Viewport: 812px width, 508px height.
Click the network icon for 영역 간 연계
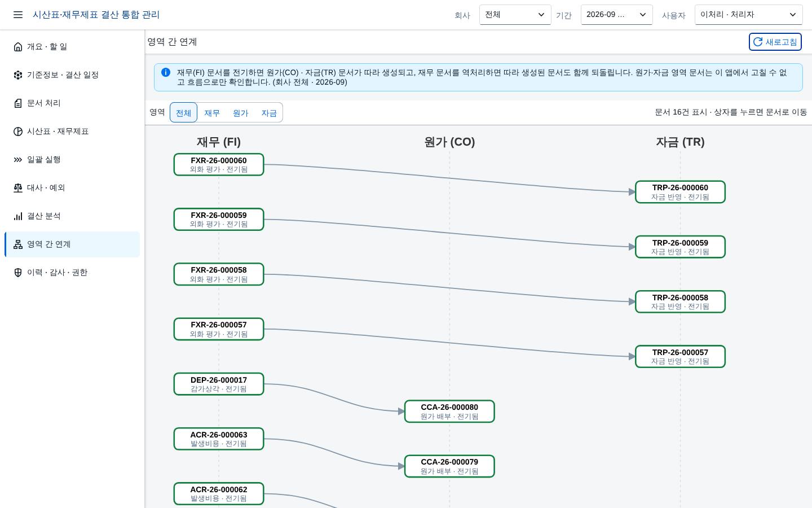[x=18, y=244]
